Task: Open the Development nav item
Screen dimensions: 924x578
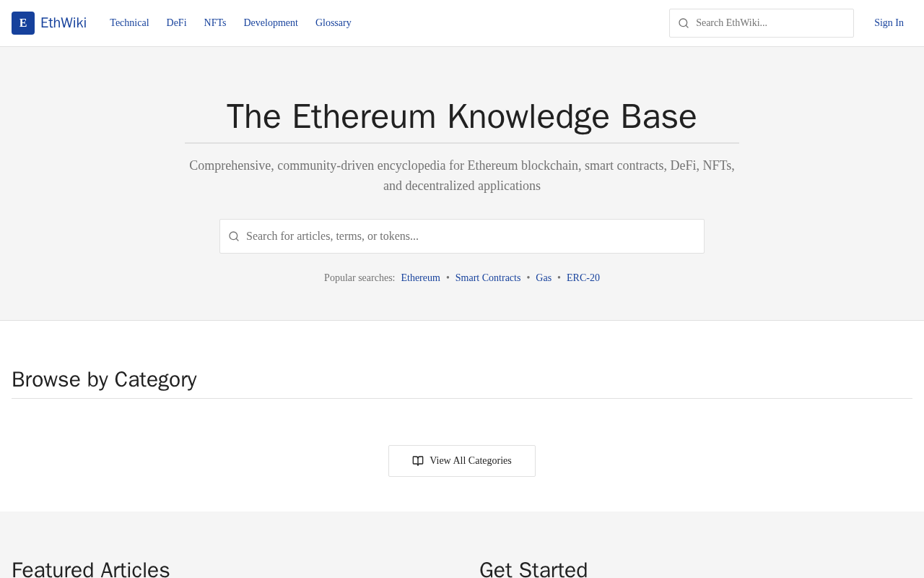Action: click(271, 23)
